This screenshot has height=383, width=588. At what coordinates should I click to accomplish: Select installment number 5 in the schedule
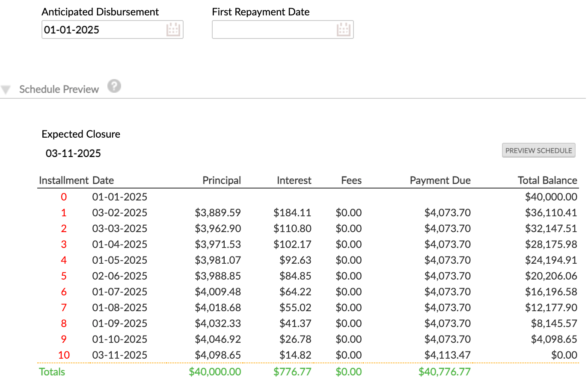pyautogui.click(x=64, y=276)
